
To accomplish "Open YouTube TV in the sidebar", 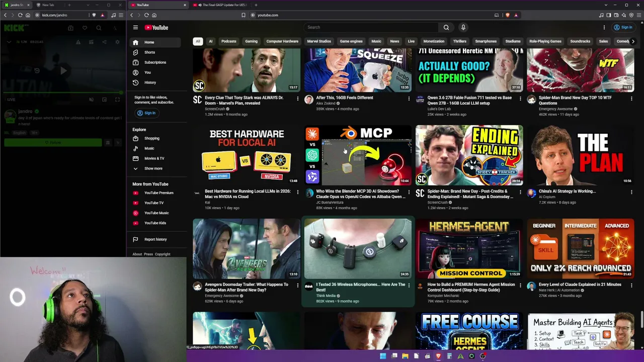I will tap(155, 203).
